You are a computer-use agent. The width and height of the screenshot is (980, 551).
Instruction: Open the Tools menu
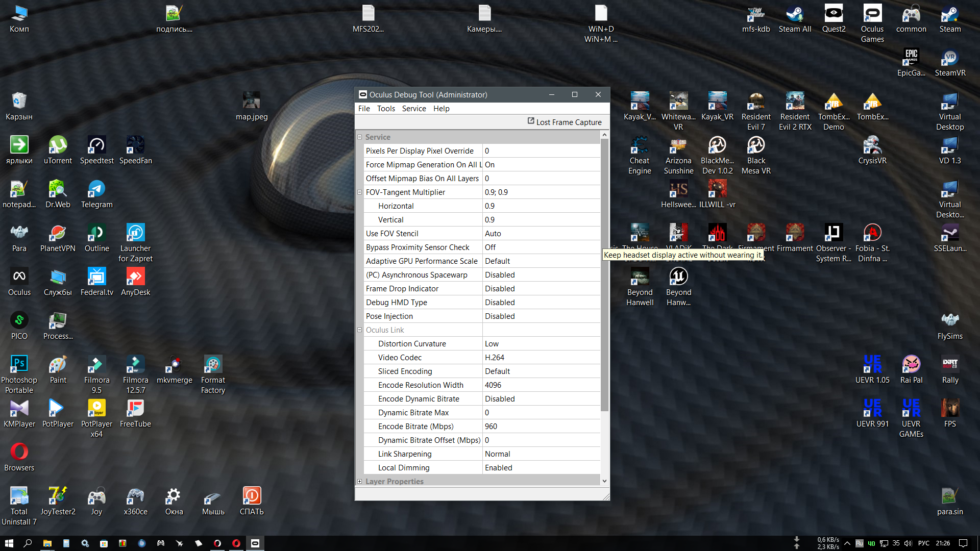coord(386,109)
